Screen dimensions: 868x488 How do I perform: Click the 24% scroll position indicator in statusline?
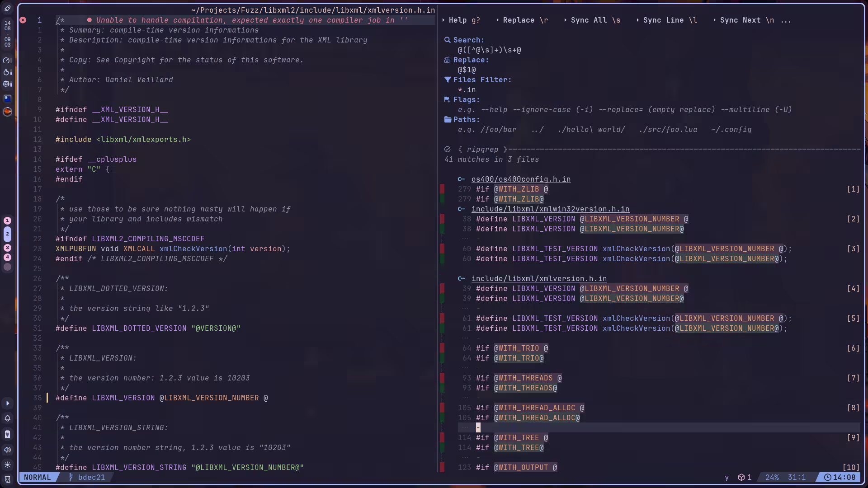click(772, 478)
